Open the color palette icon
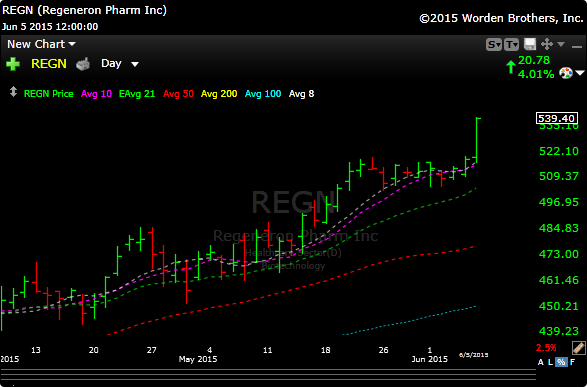Image resolution: width=587 pixels, height=387 pixels. pos(566,73)
